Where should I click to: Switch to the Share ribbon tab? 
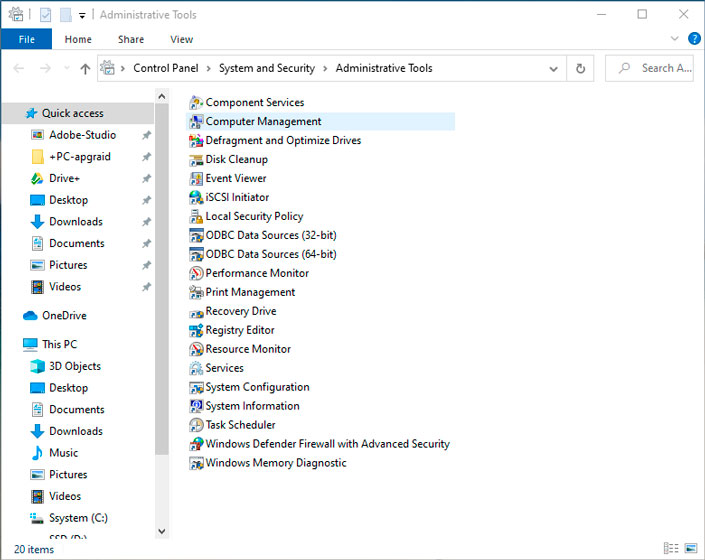tap(131, 39)
